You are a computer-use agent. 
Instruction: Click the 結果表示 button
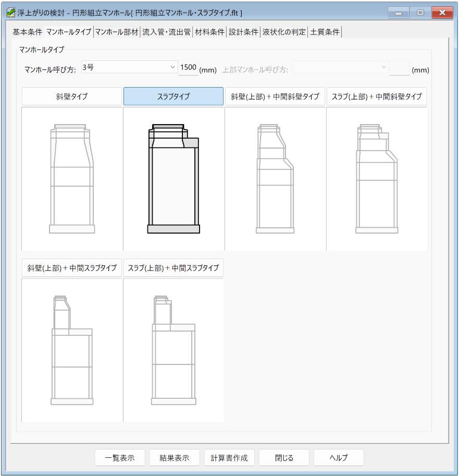175,457
